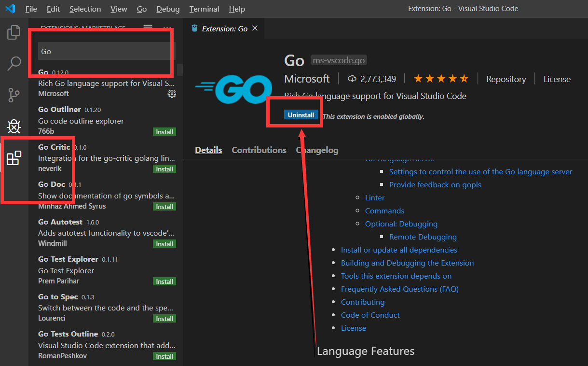
Task: Select Go to Spec extension row
Action: (106, 307)
